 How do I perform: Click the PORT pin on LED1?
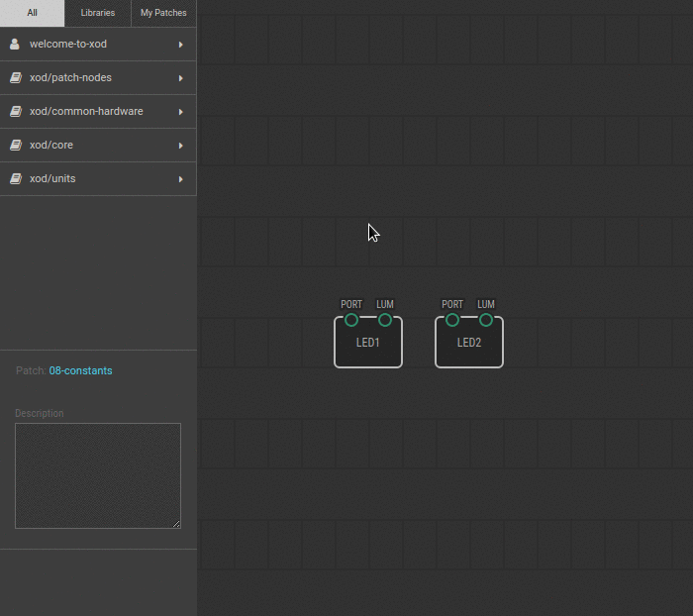tap(351, 320)
